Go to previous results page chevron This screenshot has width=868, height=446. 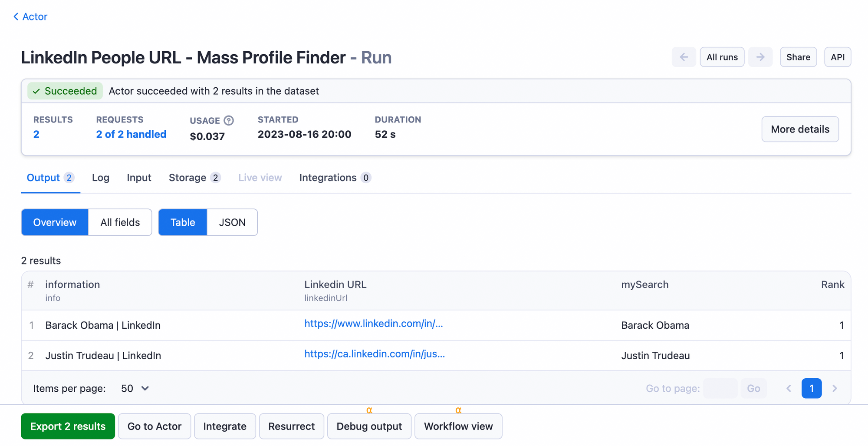(x=789, y=388)
